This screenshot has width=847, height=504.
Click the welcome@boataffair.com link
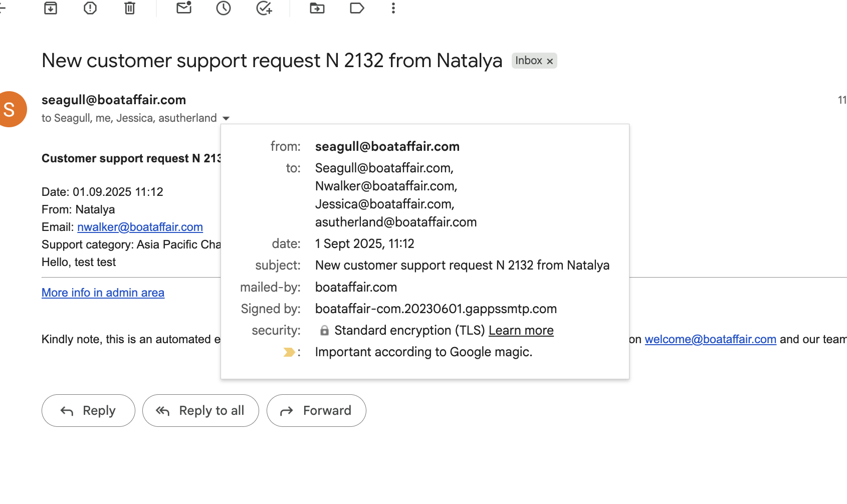(x=710, y=339)
